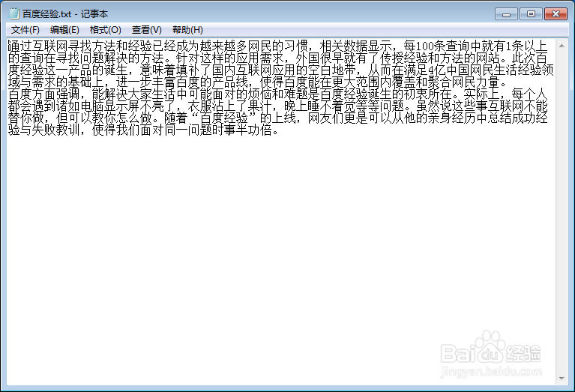
Task: Click the last text line 验与失败教训
Action: pyautogui.click(x=143, y=130)
